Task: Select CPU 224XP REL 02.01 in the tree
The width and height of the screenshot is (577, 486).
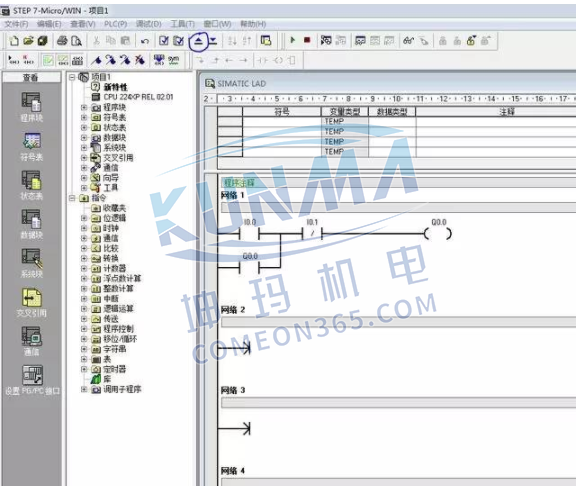Action: point(138,97)
